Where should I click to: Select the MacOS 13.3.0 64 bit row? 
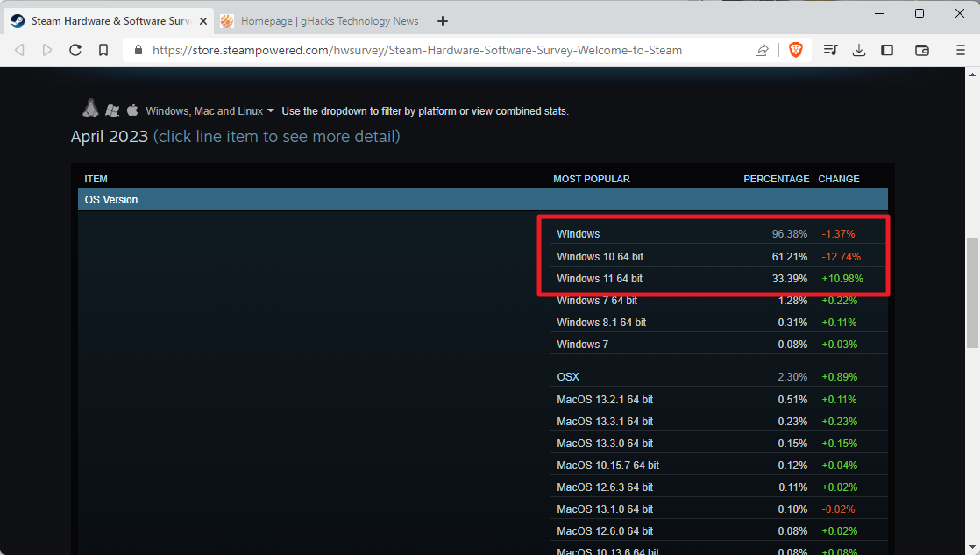[x=719, y=443]
